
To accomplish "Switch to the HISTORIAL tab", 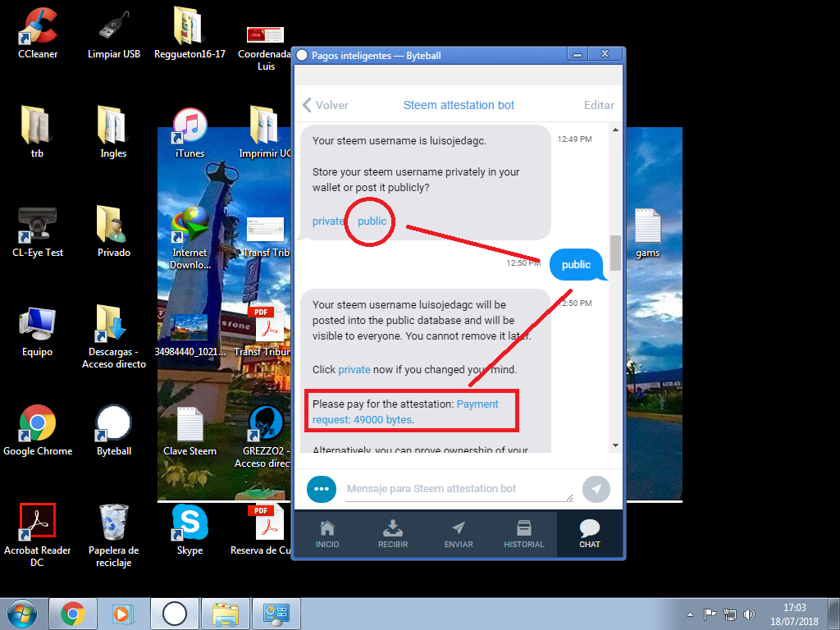I will coord(524,534).
